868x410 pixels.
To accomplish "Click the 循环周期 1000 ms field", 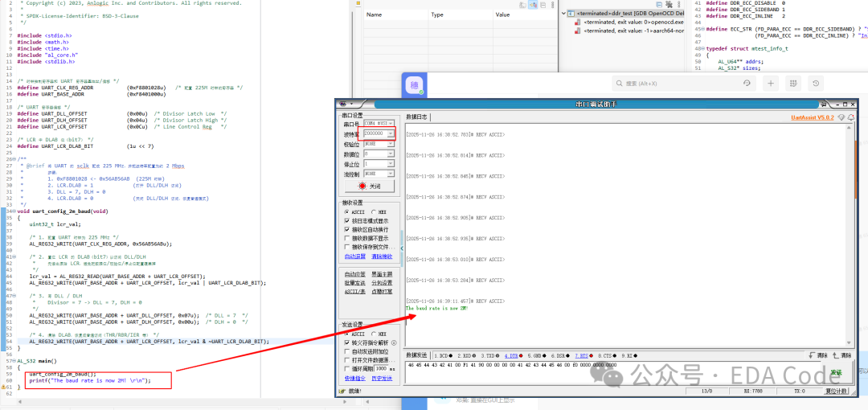I will (x=381, y=368).
